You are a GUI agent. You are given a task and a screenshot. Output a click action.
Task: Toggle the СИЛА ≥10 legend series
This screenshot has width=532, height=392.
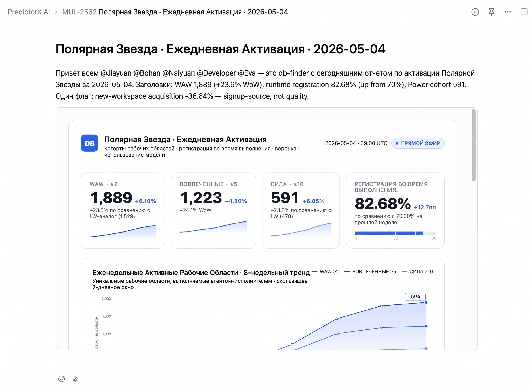(417, 272)
